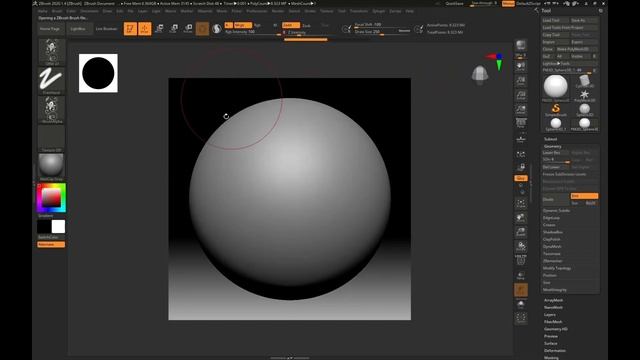Click the camera head view indicator

pos(480,75)
